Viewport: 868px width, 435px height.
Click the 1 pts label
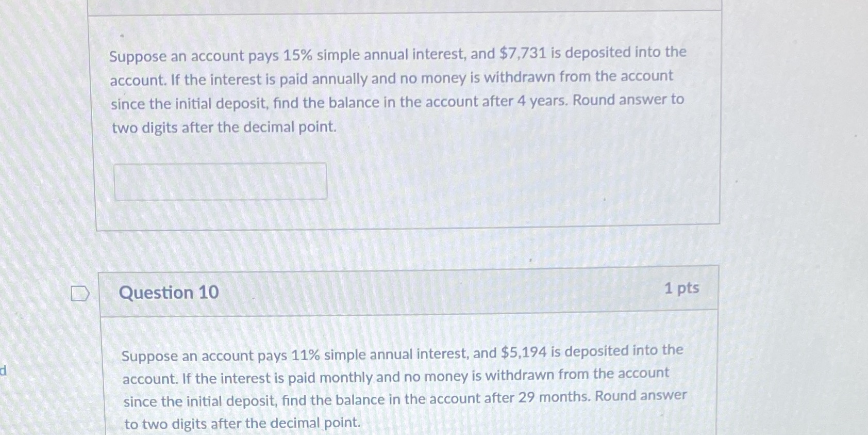point(681,288)
